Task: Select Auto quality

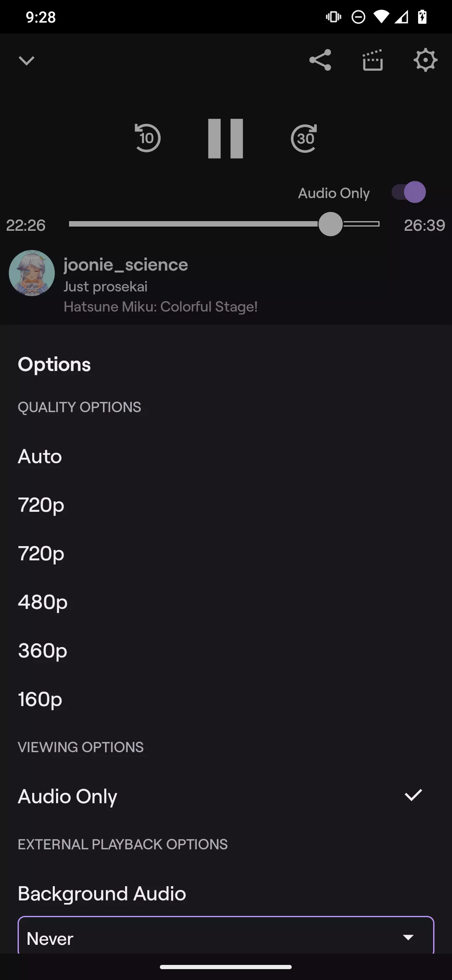Action: coord(40,456)
